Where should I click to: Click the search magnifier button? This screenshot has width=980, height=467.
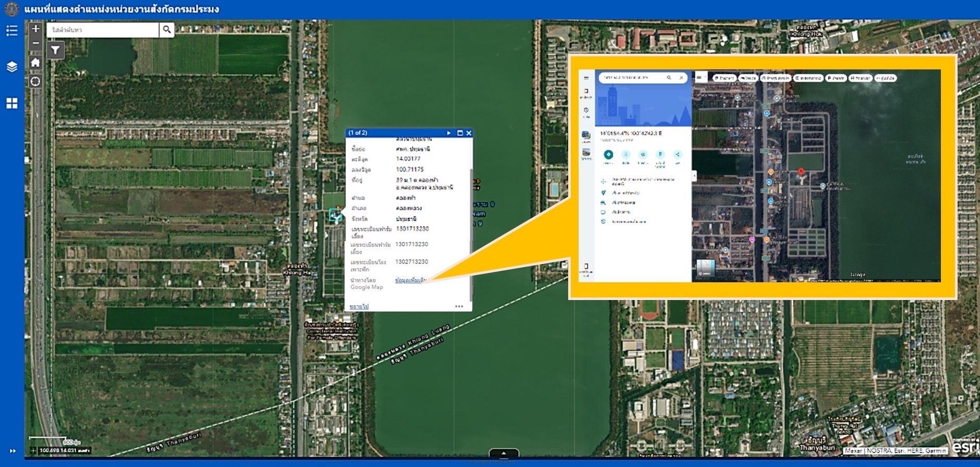coord(167,30)
